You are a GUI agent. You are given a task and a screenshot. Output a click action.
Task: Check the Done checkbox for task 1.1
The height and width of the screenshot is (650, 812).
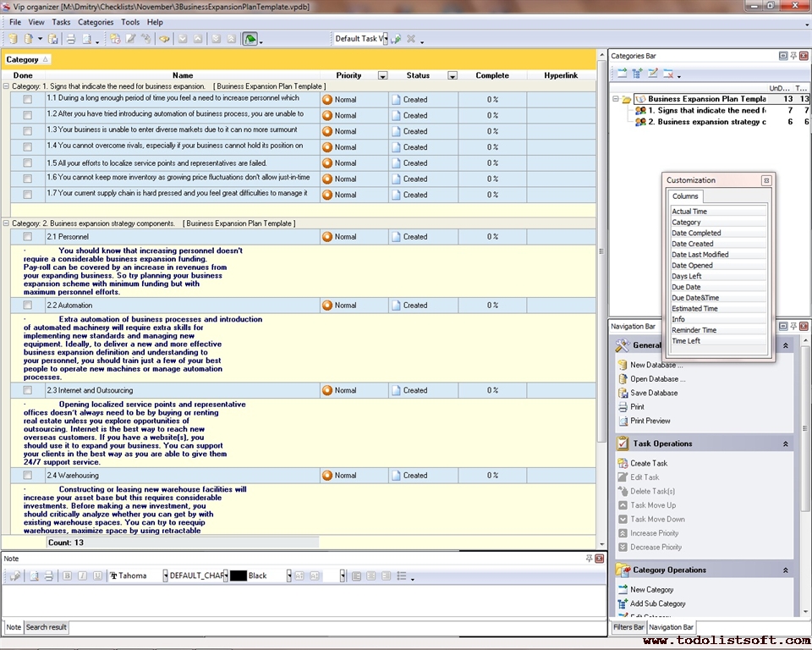[28, 99]
